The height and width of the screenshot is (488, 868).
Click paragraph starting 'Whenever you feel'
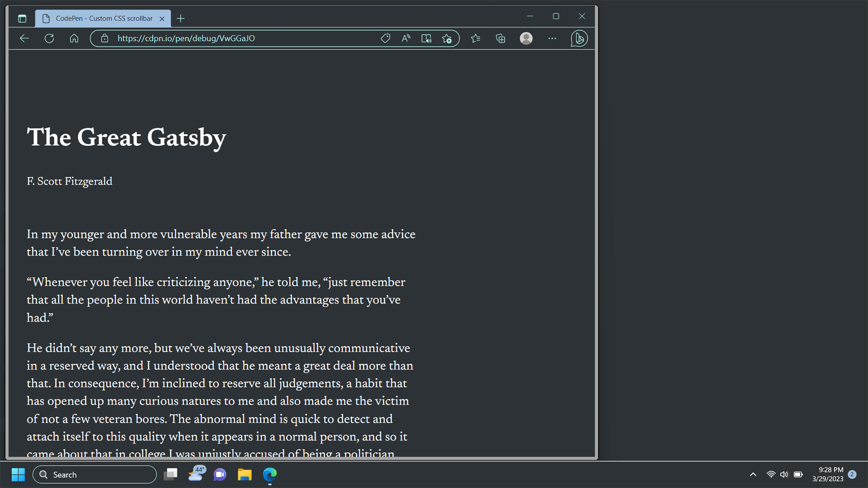pos(216,300)
